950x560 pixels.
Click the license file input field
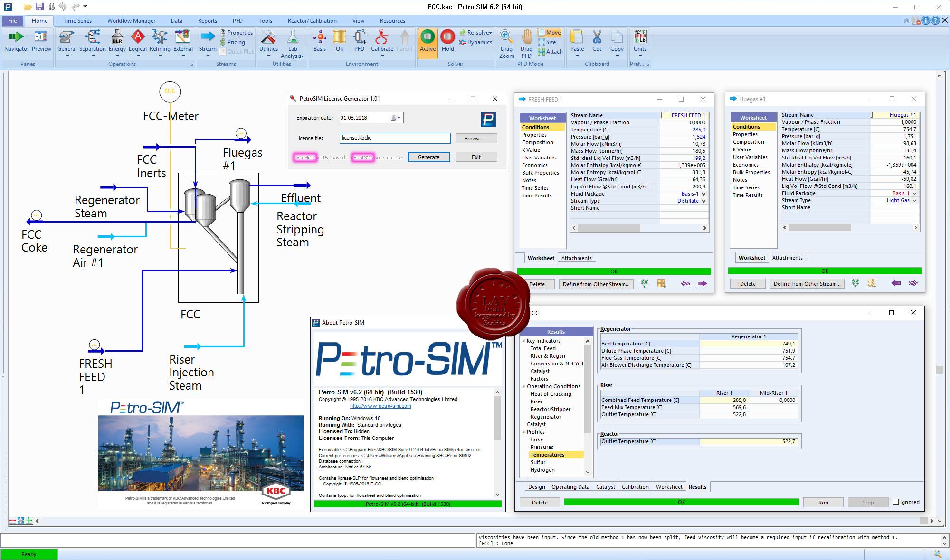395,138
